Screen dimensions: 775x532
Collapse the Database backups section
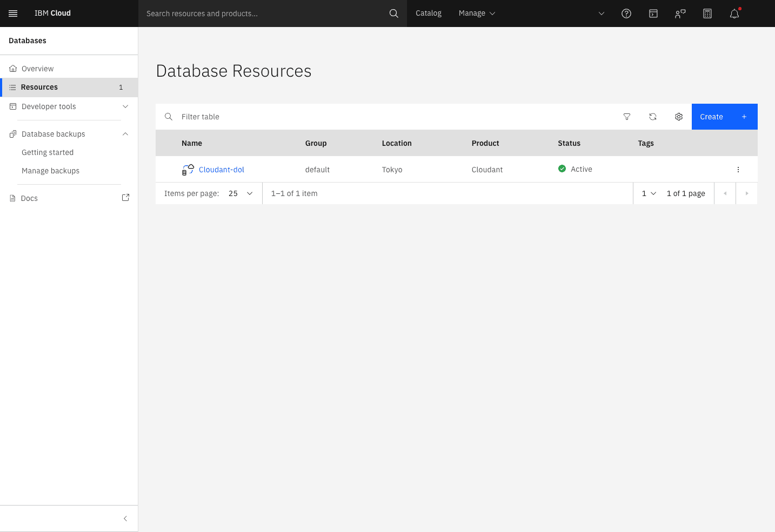coord(69,134)
